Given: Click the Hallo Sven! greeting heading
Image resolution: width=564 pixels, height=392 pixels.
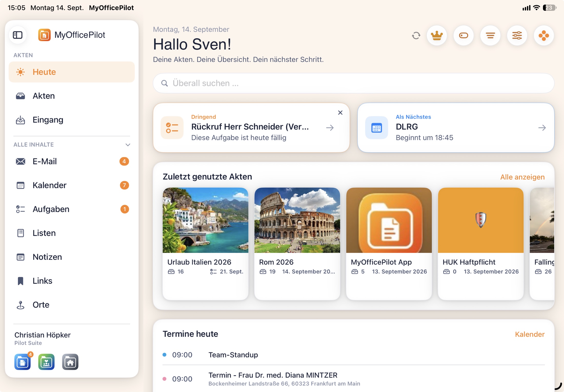Looking at the screenshot, I should pyautogui.click(x=192, y=44).
